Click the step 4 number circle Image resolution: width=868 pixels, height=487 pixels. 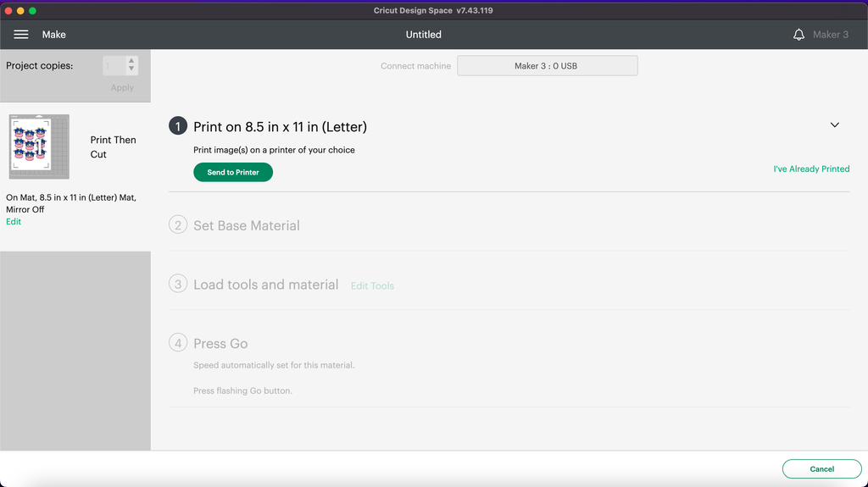178,343
